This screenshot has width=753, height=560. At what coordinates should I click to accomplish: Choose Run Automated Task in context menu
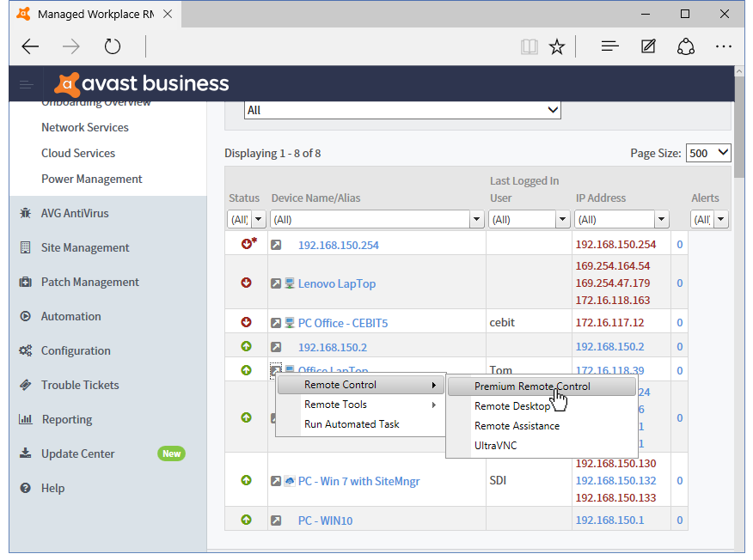(352, 423)
